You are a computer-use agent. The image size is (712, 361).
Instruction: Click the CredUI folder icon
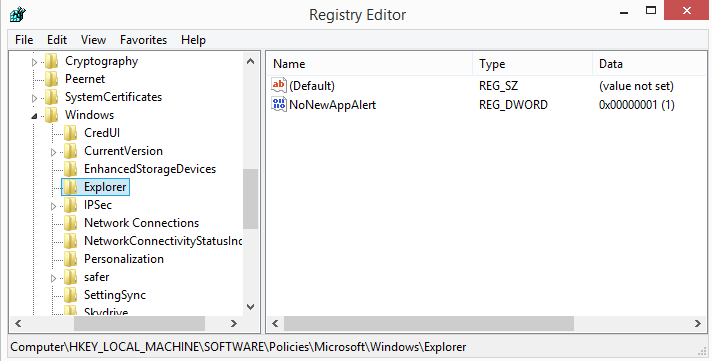pyautogui.click(x=70, y=133)
